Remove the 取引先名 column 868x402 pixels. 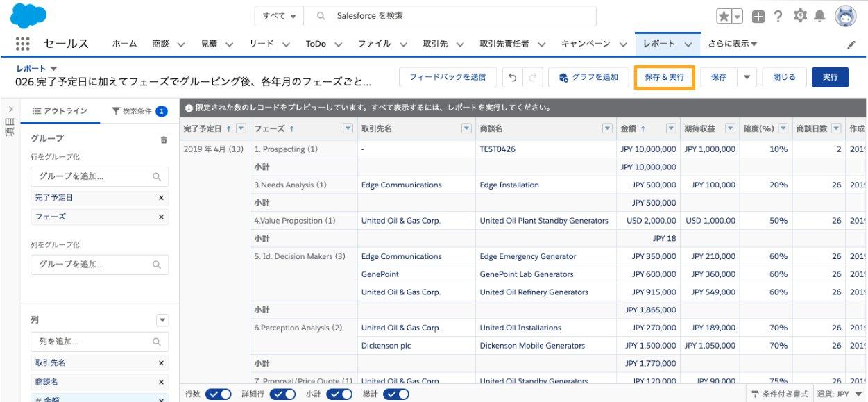pyautogui.click(x=161, y=362)
